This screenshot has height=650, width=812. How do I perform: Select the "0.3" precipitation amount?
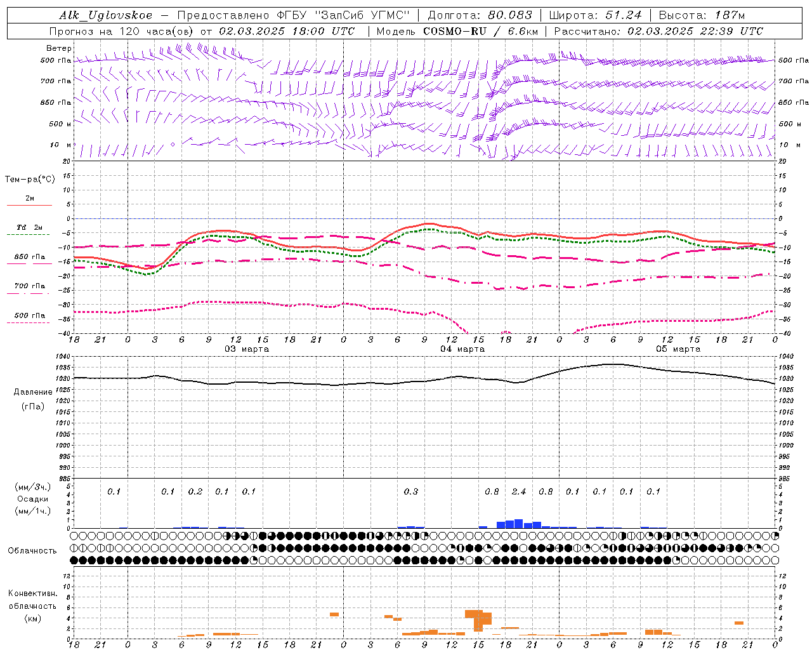pos(411,491)
